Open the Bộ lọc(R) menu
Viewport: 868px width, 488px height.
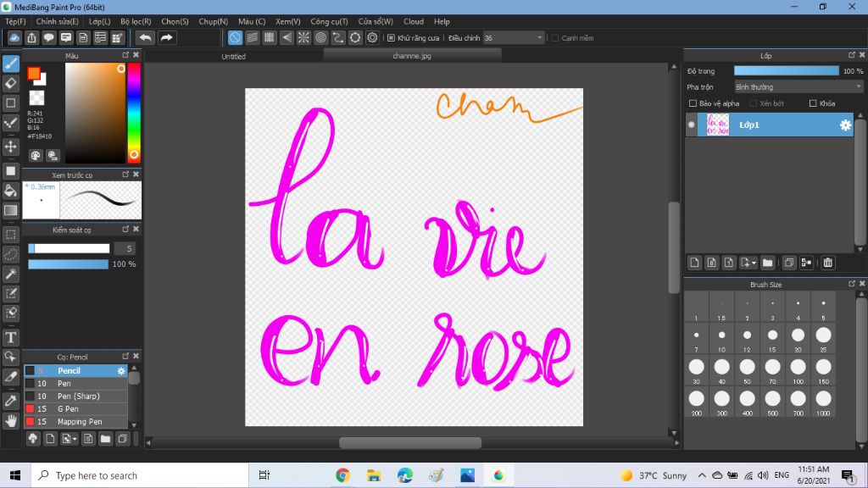pyautogui.click(x=136, y=21)
